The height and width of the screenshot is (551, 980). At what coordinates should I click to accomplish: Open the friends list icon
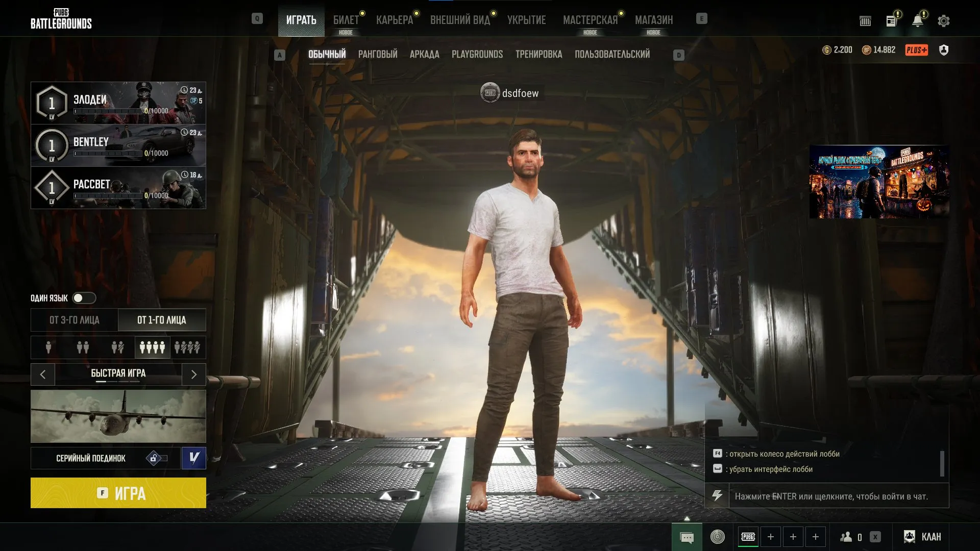point(846,537)
